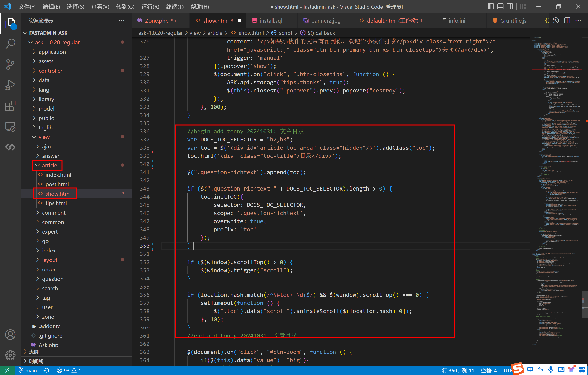Click the main branch indicator
Viewport: 588px width, 375px height.
28,370
